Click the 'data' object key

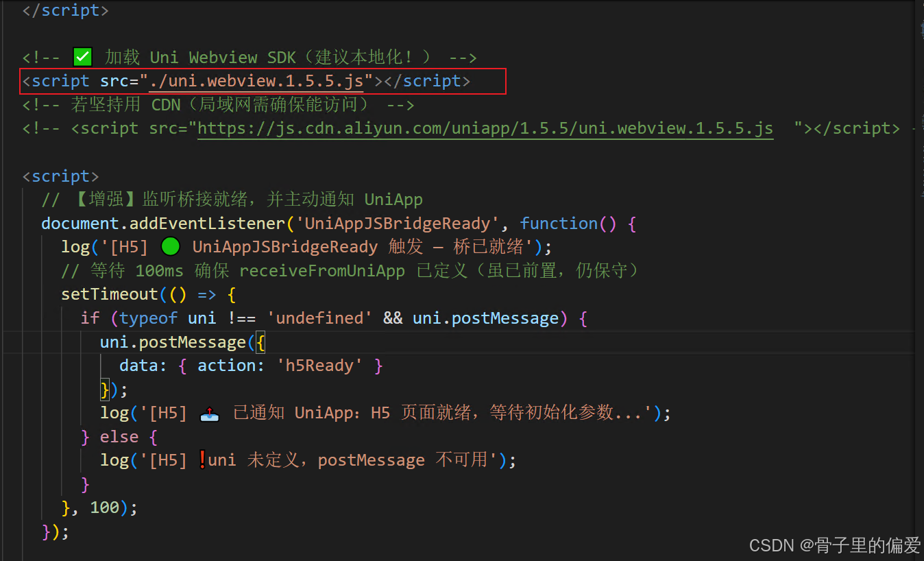point(139,366)
